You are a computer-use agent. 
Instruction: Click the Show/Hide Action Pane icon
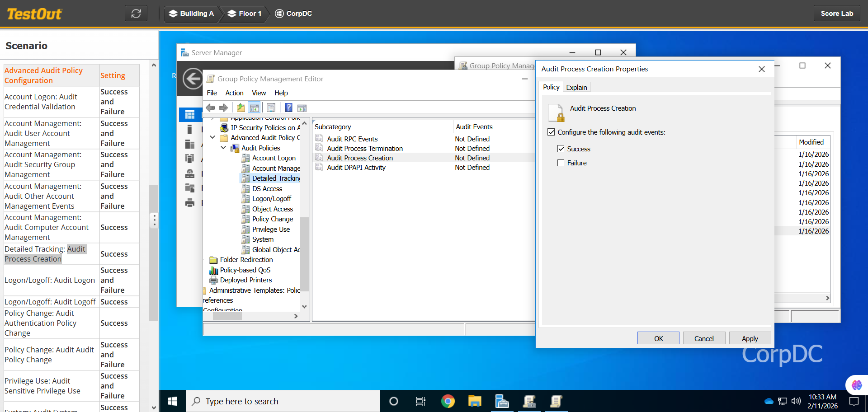(302, 108)
